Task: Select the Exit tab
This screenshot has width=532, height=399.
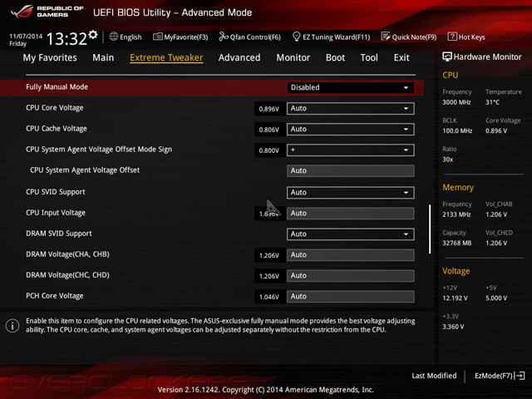Action: point(401,57)
